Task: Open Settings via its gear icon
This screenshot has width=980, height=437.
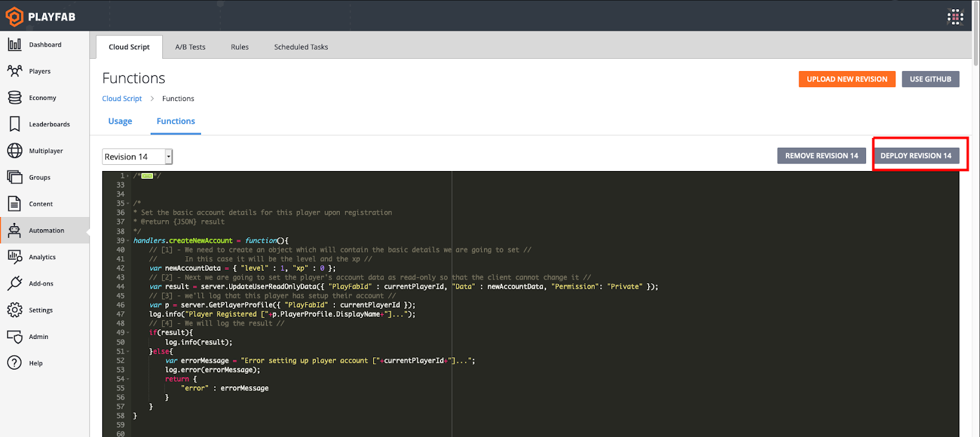Action: pos(15,310)
